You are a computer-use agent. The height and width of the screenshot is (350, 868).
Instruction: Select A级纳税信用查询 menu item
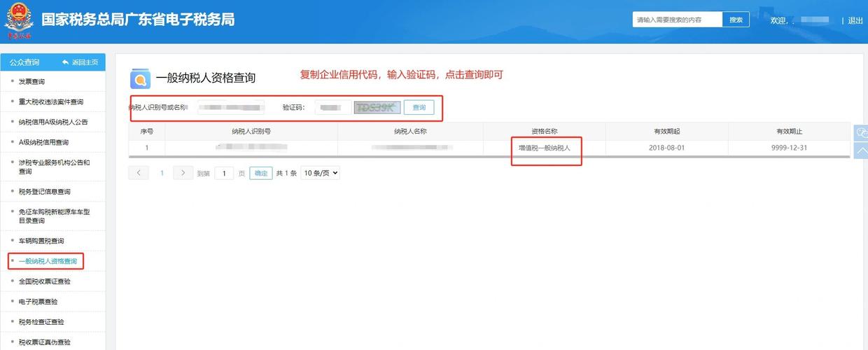[x=43, y=142]
